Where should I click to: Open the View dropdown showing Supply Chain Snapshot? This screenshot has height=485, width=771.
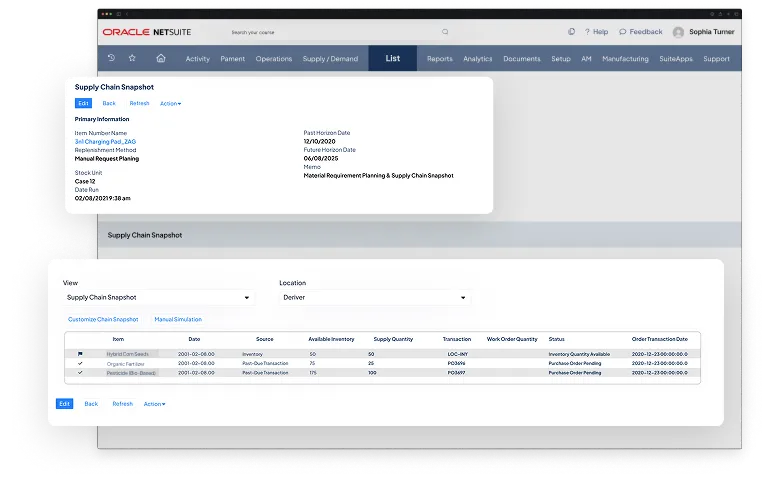tap(159, 298)
